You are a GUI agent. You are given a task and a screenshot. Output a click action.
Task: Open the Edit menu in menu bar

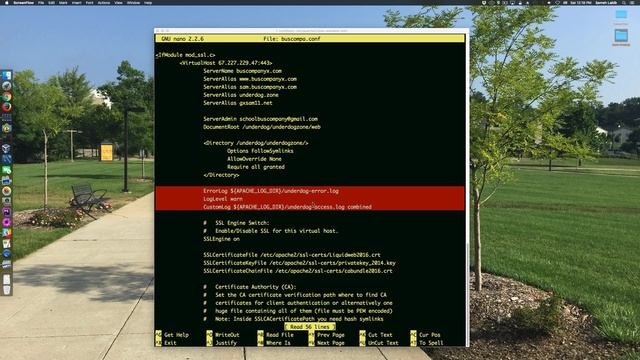(x=51, y=2)
